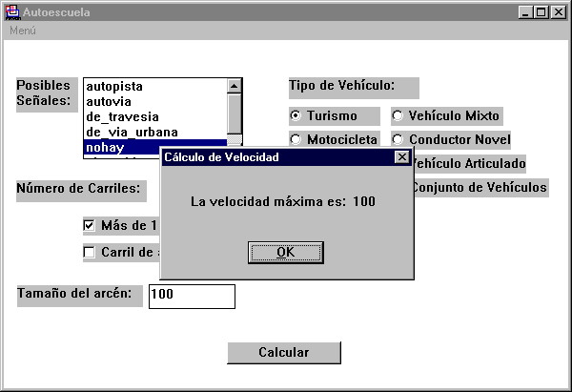Select the Turismo radio button
The image size is (572, 392).
(x=296, y=116)
